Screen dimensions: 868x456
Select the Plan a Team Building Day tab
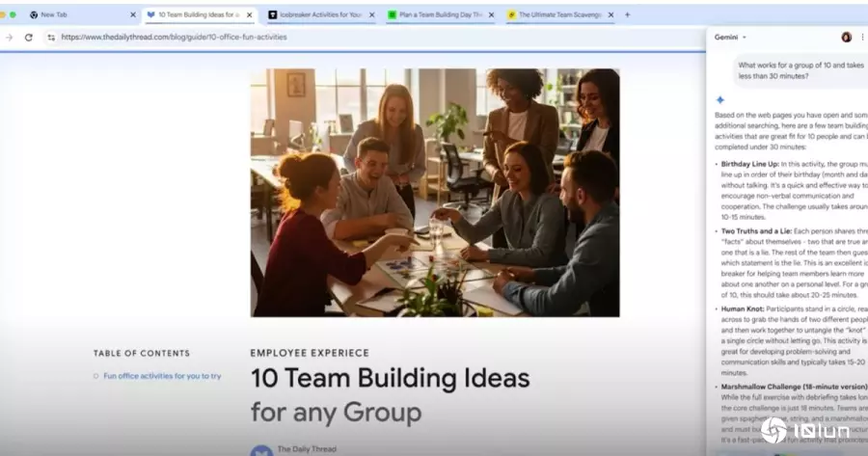[434, 14]
